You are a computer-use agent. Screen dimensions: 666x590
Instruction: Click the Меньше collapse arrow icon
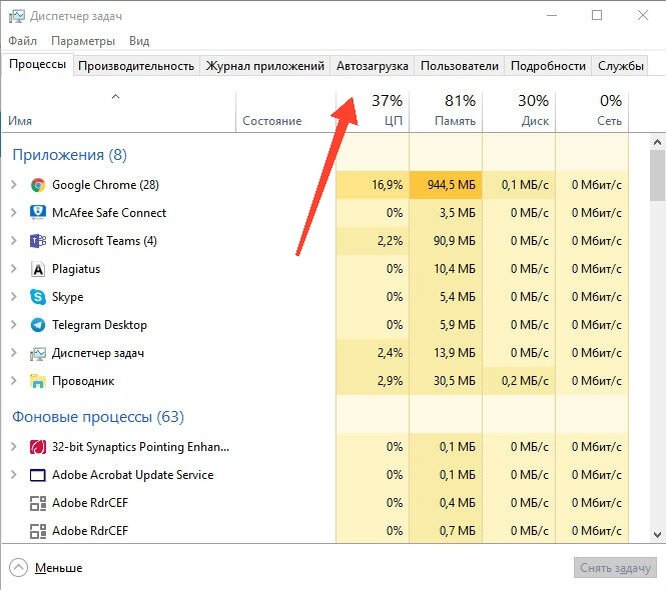(x=18, y=567)
